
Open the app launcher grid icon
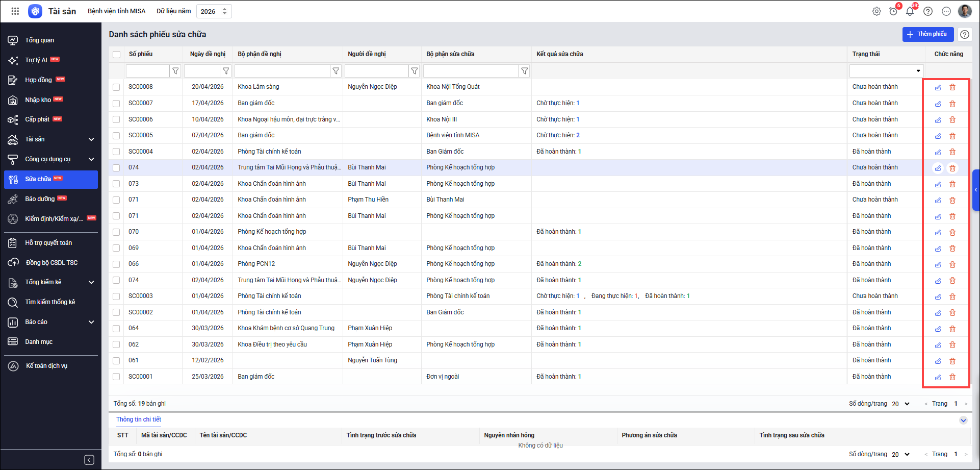pos(15,11)
